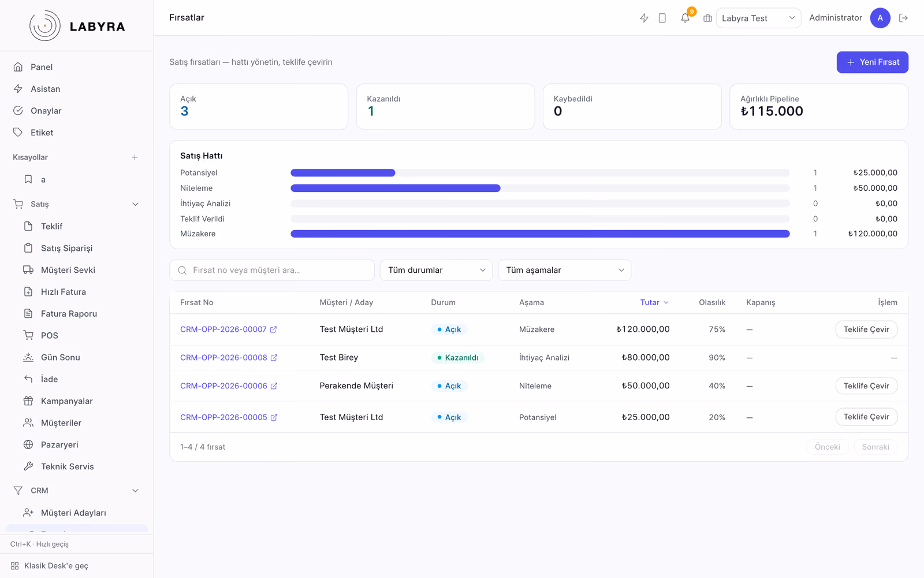Open Gün Sonu icon
The height and width of the screenshot is (578, 924).
click(x=28, y=357)
